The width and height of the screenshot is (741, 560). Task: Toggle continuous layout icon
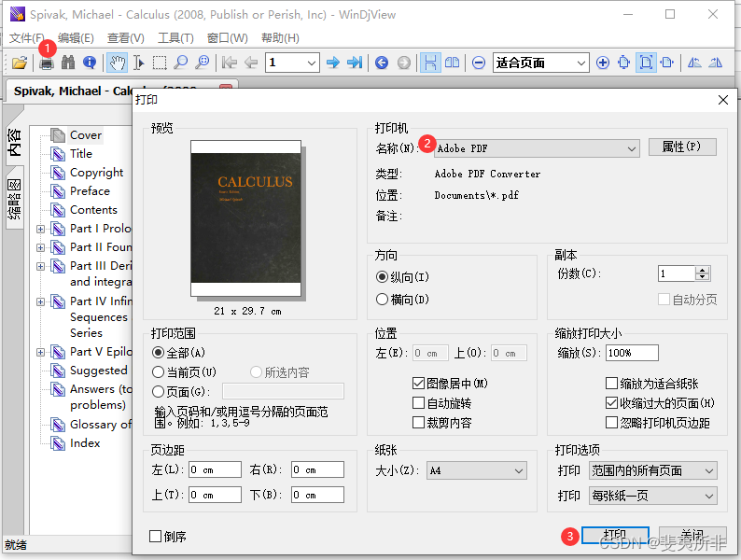pyautogui.click(x=430, y=63)
